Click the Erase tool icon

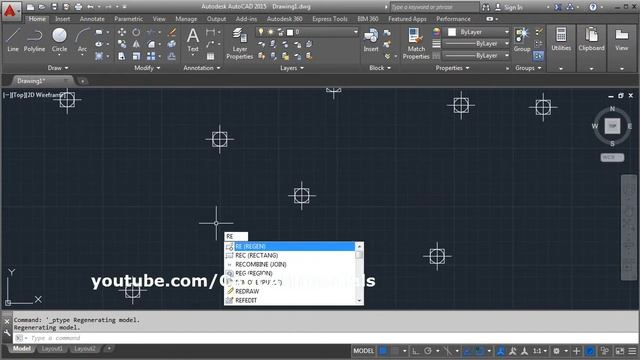tap(172, 32)
